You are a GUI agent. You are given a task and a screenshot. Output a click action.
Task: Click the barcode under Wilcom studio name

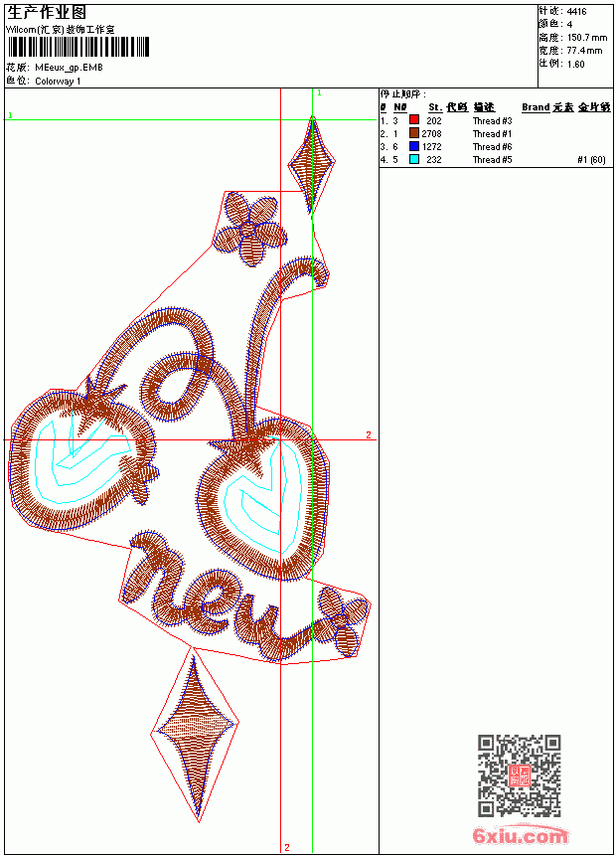[77, 47]
